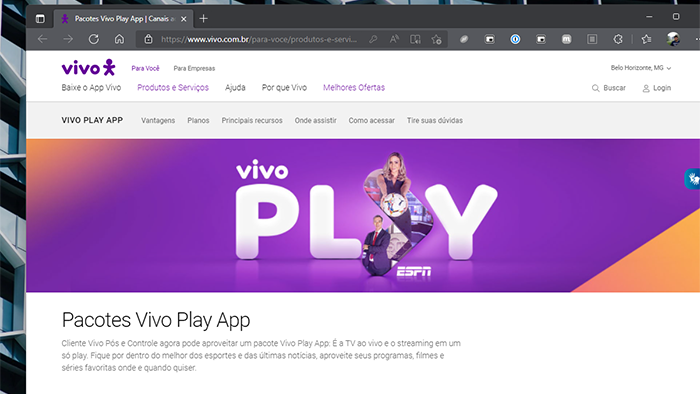The width and height of the screenshot is (700, 394).
Task: Open the Ajuda menu
Action: pyautogui.click(x=235, y=87)
